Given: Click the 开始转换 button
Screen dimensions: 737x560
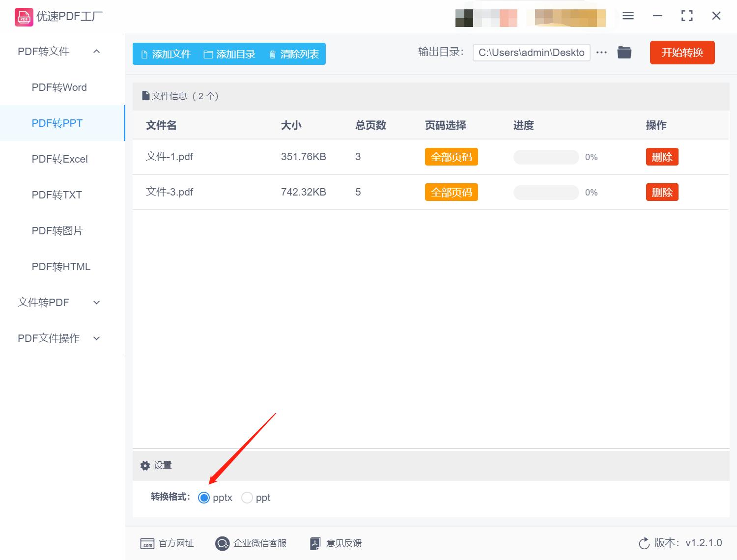Looking at the screenshot, I should pyautogui.click(x=682, y=53).
